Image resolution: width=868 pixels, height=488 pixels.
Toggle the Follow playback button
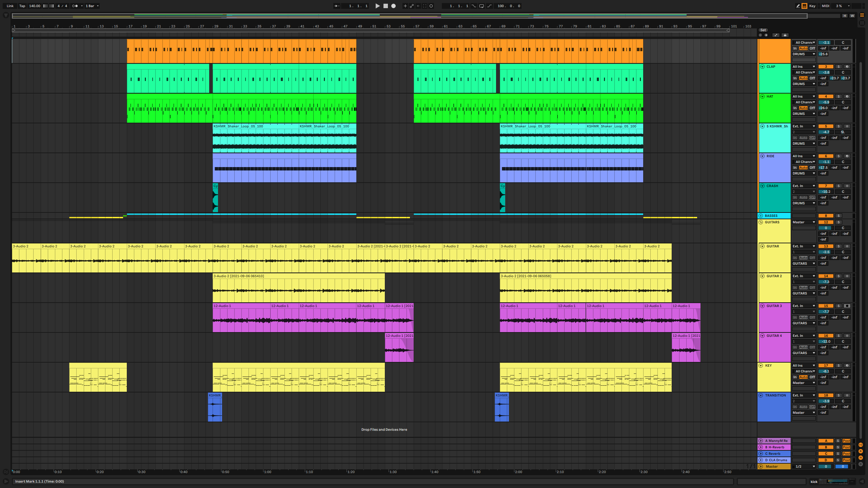coord(337,6)
